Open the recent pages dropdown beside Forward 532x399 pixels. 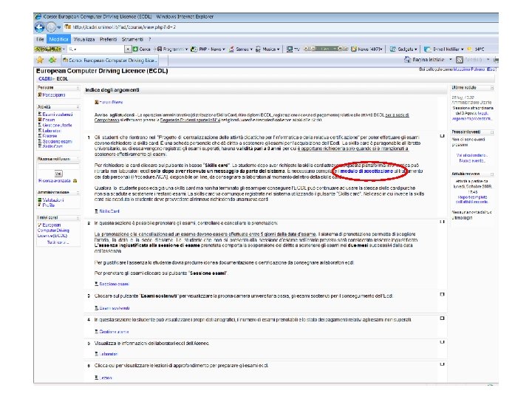click(x=58, y=27)
